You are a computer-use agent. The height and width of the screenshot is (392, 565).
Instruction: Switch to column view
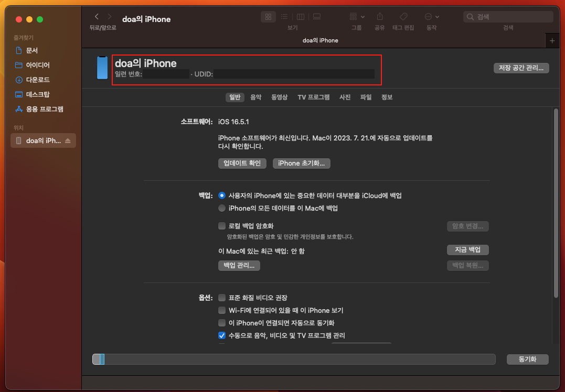point(301,17)
